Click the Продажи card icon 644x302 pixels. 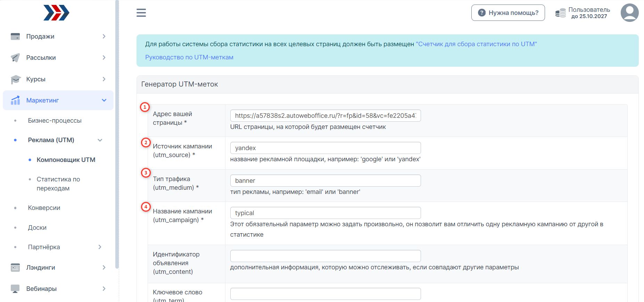pyautogui.click(x=15, y=36)
